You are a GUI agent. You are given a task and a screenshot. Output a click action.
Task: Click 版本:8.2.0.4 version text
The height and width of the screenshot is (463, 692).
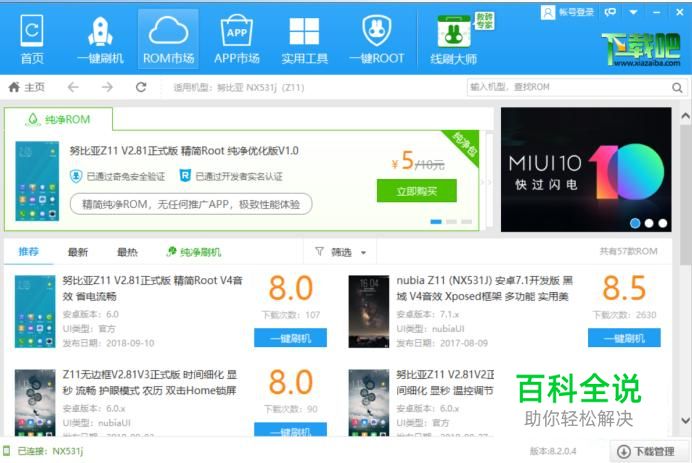(x=553, y=451)
